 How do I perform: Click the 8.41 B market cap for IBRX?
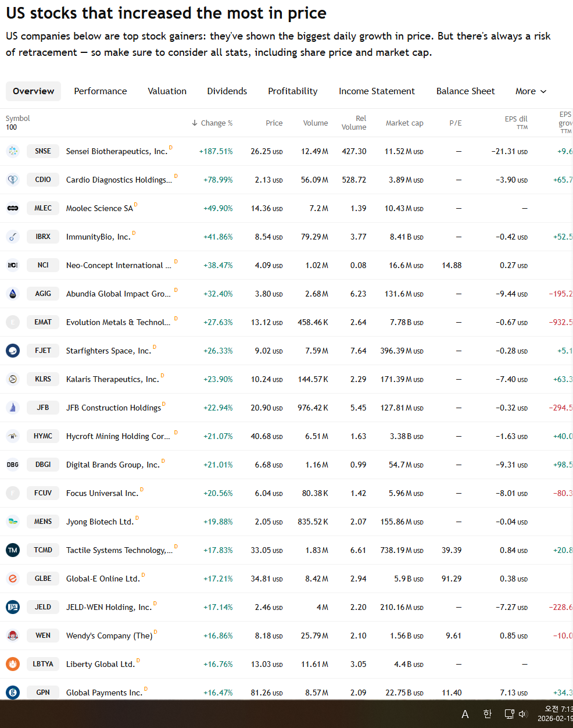[x=407, y=237]
